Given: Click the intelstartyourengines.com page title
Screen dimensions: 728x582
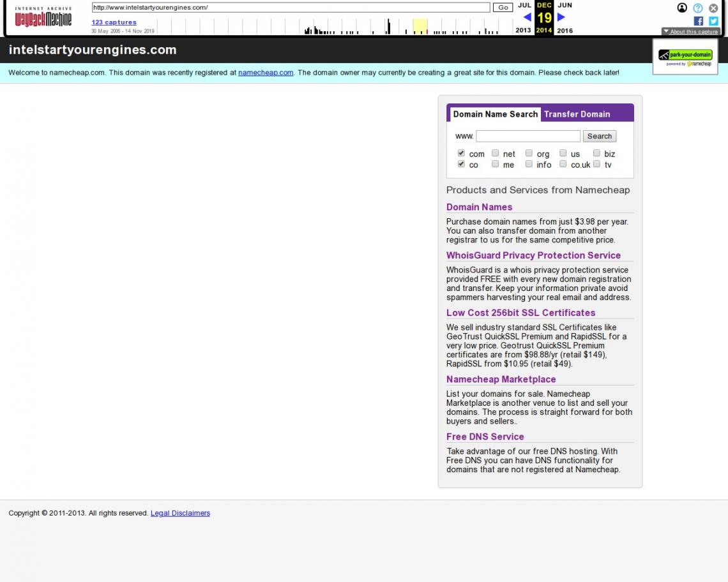Looking at the screenshot, I should [93, 50].
